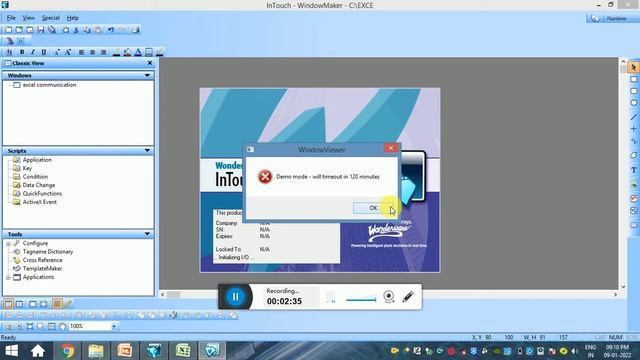Open the Cross Reference tool
The height and width of the screenshot is (360, 640).
[x=42, y=260]
